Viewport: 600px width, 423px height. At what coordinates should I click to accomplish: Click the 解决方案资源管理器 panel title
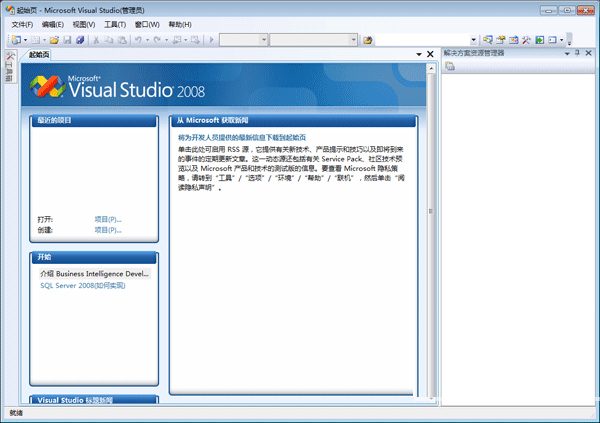tap(474, 53)
